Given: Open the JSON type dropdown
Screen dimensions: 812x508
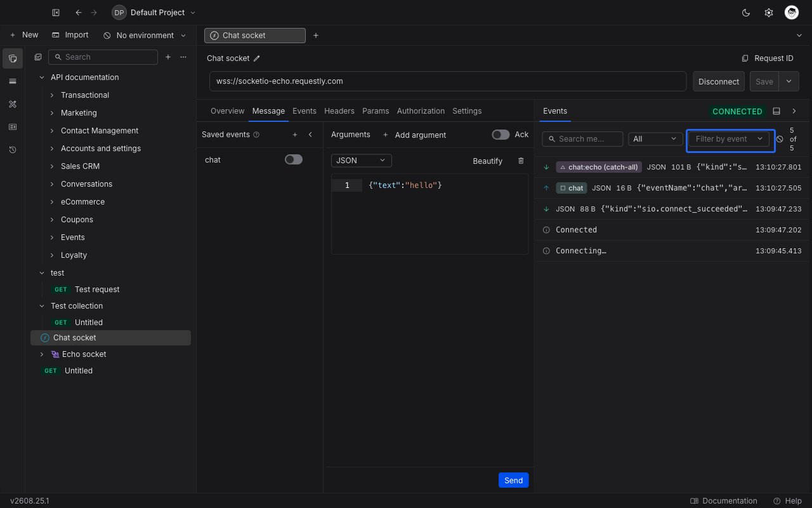Looking at the screenshot, I should [362, 161].
